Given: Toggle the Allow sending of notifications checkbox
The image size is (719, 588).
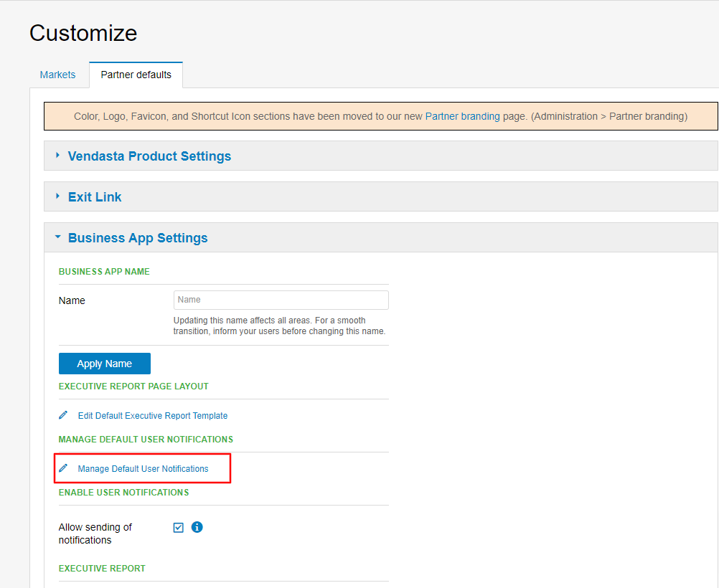Looking at the screenshot, I should click(x=179, y=528).
